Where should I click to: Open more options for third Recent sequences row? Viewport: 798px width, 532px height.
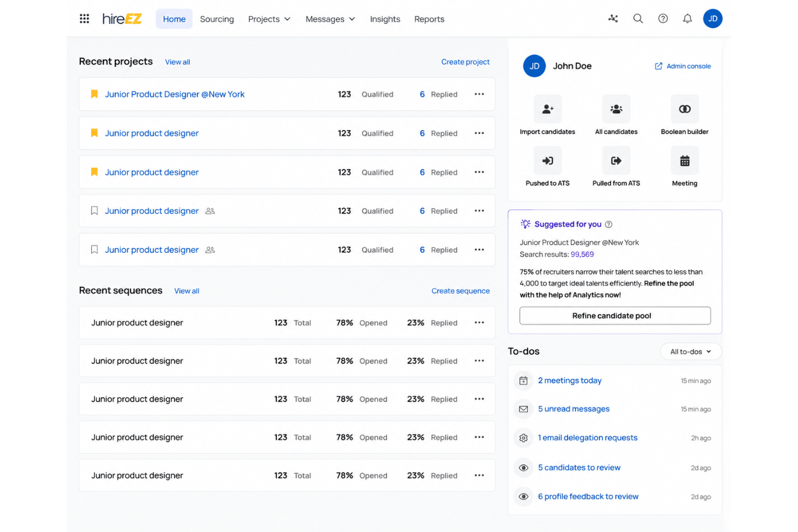[479, 399]
